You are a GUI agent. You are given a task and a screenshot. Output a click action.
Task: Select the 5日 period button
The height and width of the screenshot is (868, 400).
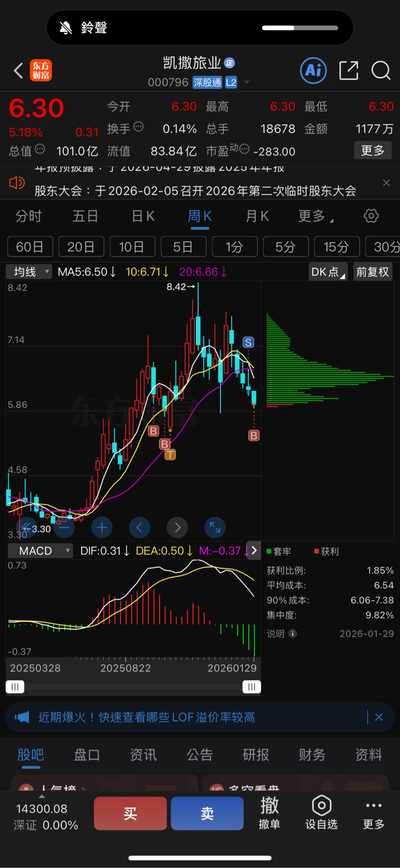click(x=183, y=247)
